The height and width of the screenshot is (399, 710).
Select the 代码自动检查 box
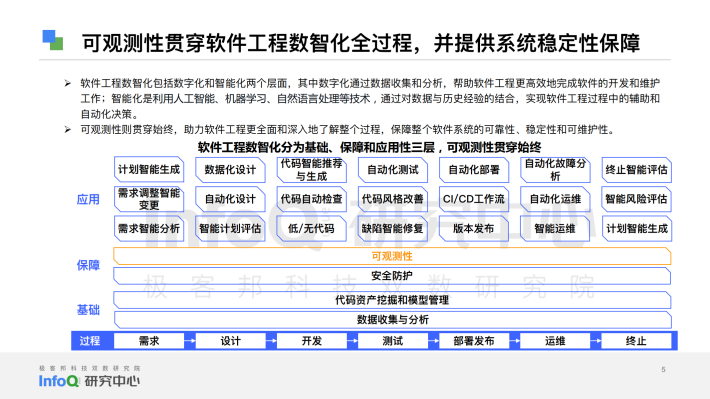point(312,199)
